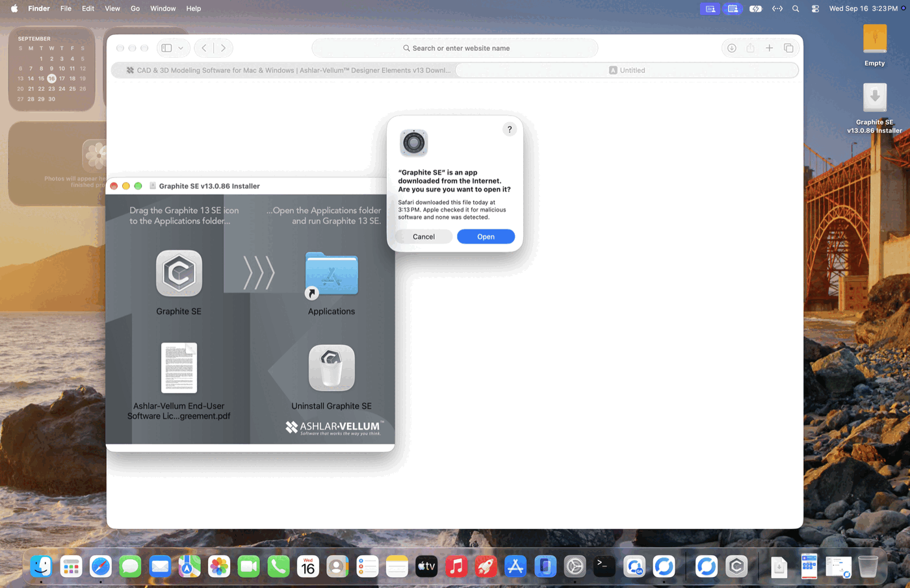This screenshot has height=588, width=910.
Task: Toggle the Safari sidebar button
Action: (167, 48)
